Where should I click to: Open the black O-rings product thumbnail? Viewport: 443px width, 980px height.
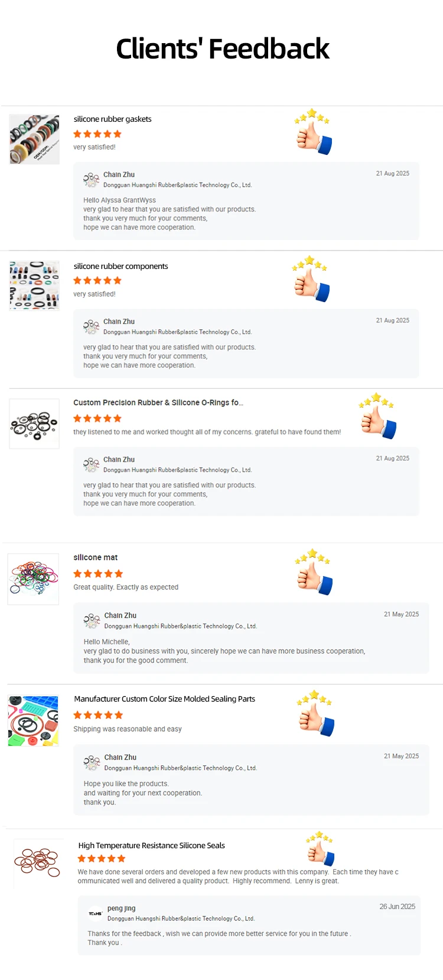click(x=34, y=424)
